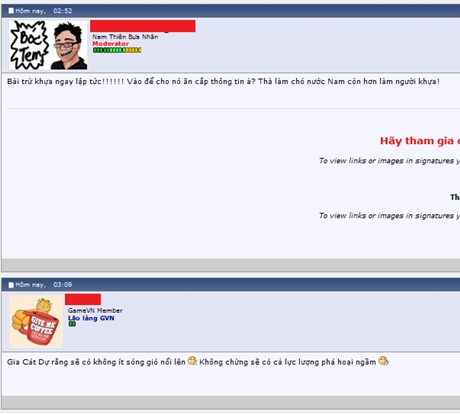
Task: Click the "Bóc Tem" starburst graphic
Action: 29,45
